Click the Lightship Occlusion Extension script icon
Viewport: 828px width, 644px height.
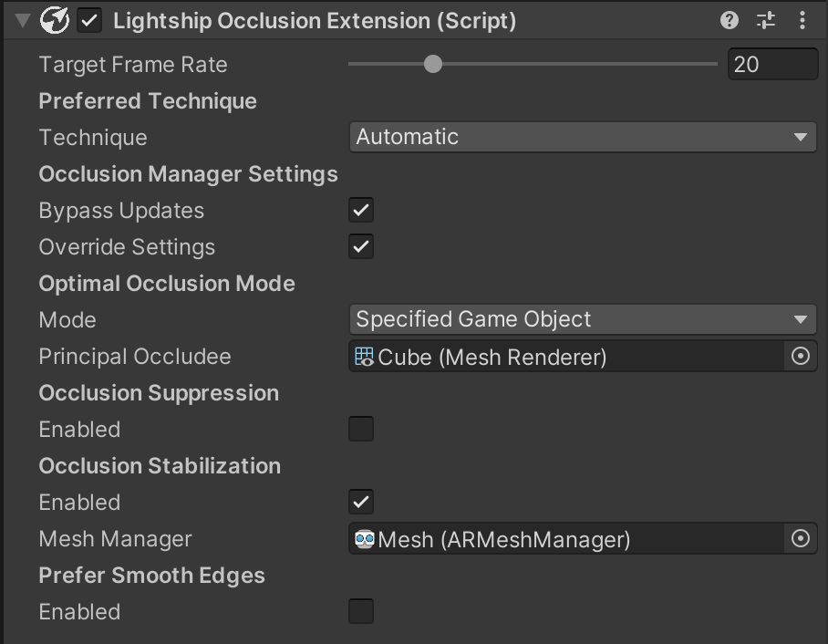point(54,20)
